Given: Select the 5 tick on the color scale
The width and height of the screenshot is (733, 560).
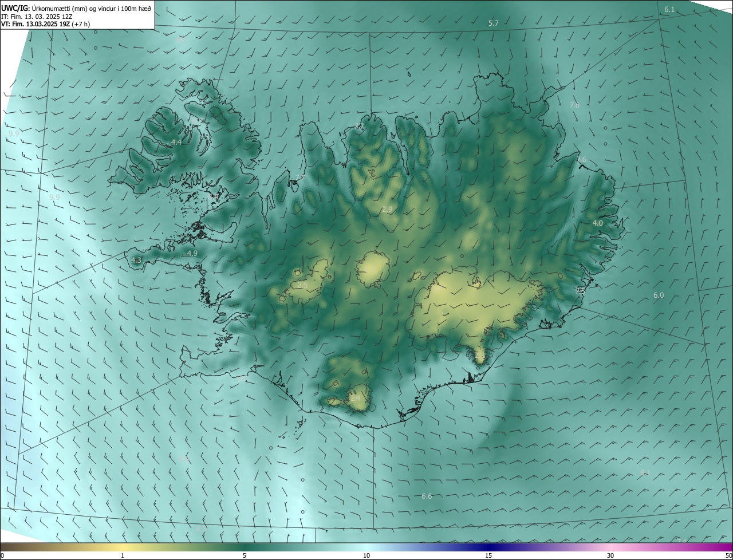Looking at the screenshot, I should tap(245, 555).
